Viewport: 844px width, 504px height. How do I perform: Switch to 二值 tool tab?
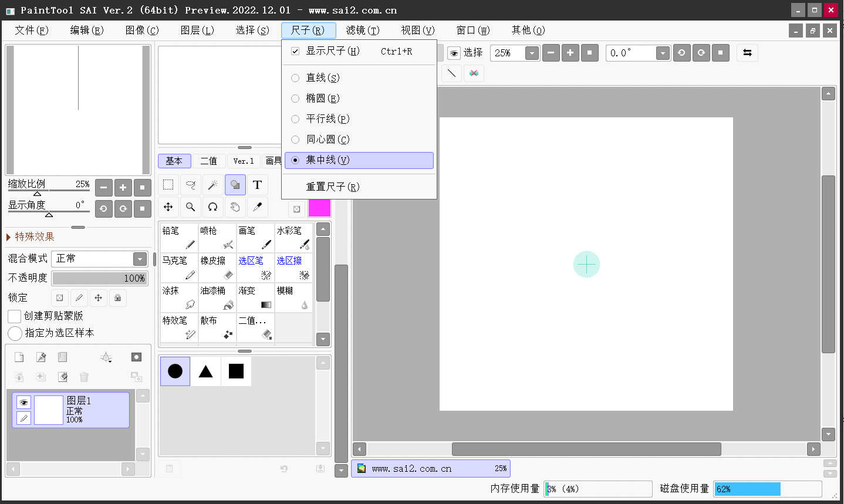click(209, 161)
